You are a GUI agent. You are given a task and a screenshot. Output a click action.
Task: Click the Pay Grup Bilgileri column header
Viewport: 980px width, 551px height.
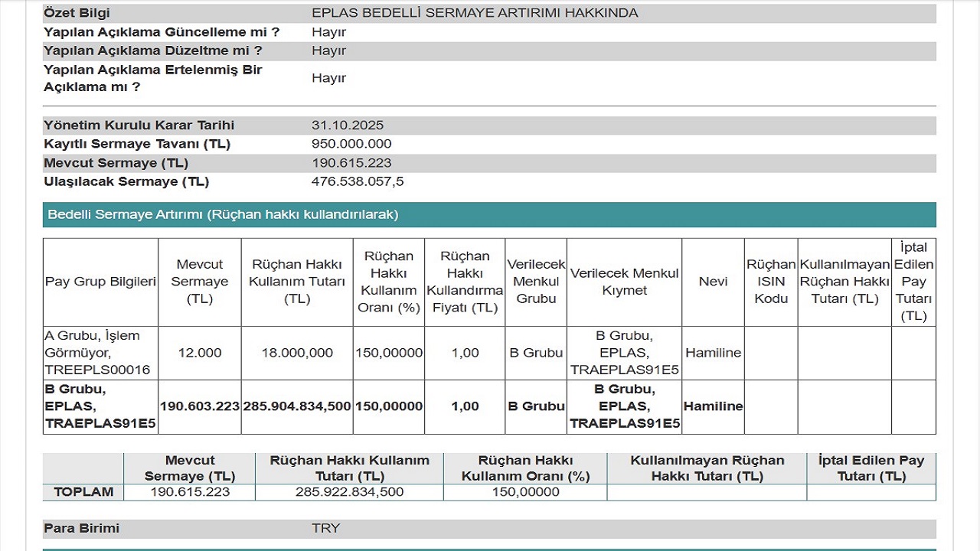(x=100, y=282)
